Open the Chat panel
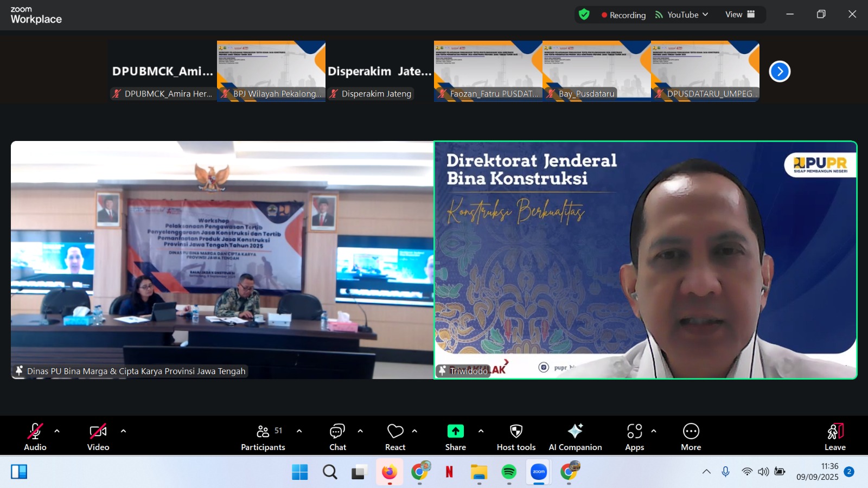 (337, 437)
